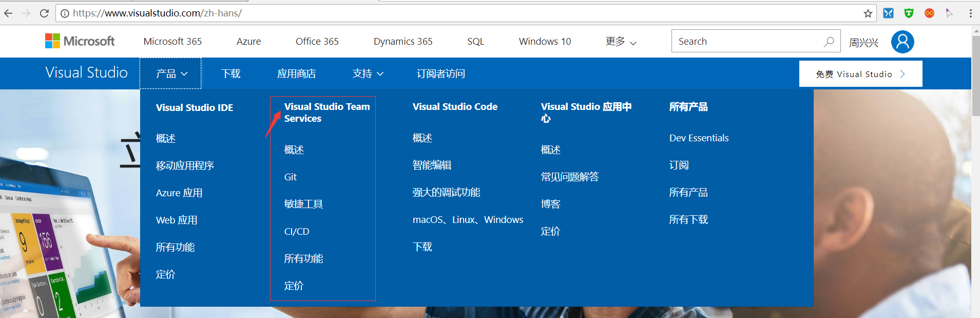Open the CI/CD link

297,231
